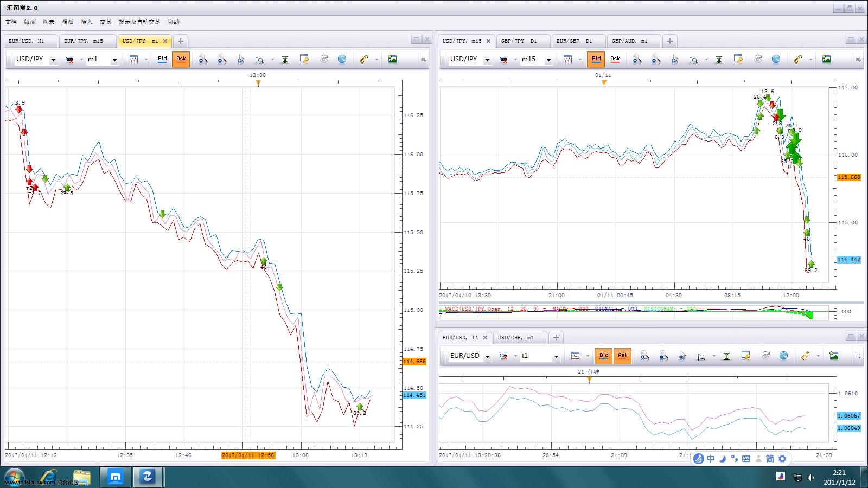Open chart edit properties in USD/JPY m15 toolbar
Image resolution: width=868 pixels, height=488 pixels.
point(738,59)
